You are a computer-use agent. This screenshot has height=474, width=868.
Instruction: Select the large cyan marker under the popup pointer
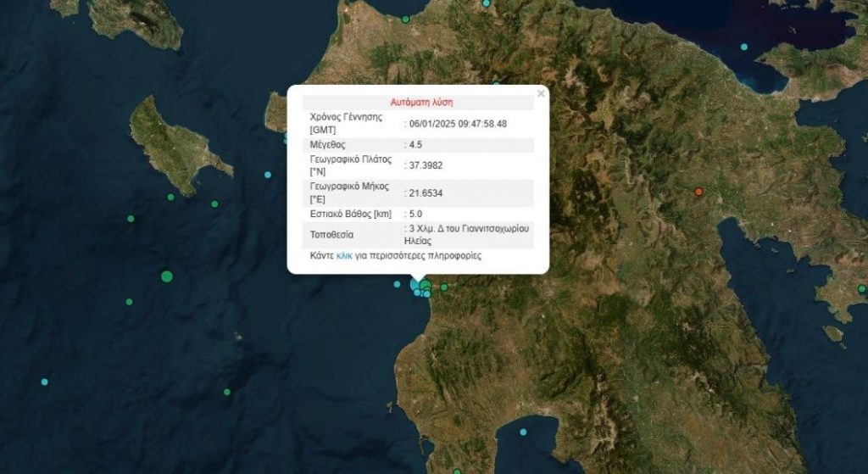point(415,285)
